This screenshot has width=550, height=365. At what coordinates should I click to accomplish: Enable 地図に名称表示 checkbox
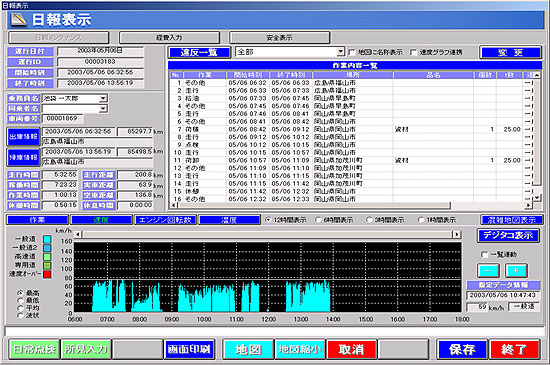(x=352, y=52)
